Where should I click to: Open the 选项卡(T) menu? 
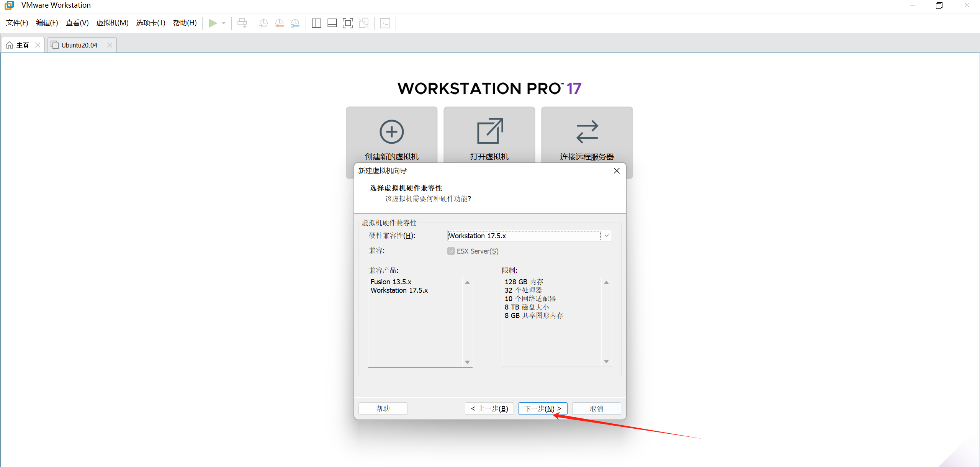click(151, 23)
